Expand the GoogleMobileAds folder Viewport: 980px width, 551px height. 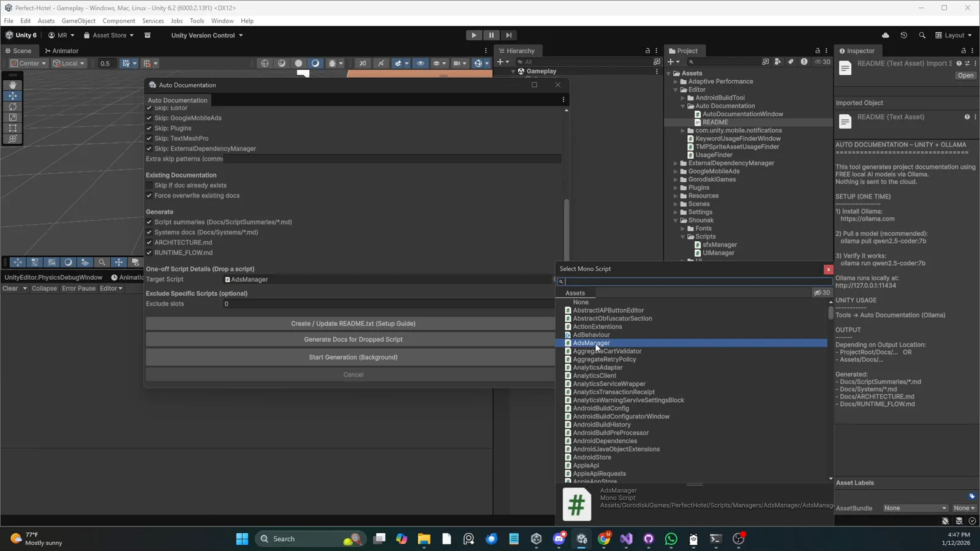[x=676, y=171]
